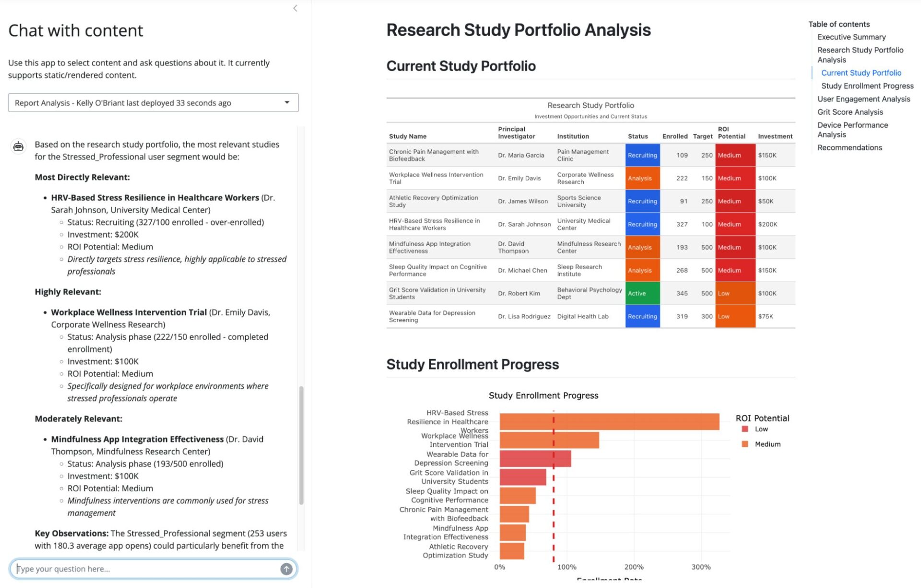Go to the Recommendations section link
Screen dimensions: 921x588
[x=850, y=147]
